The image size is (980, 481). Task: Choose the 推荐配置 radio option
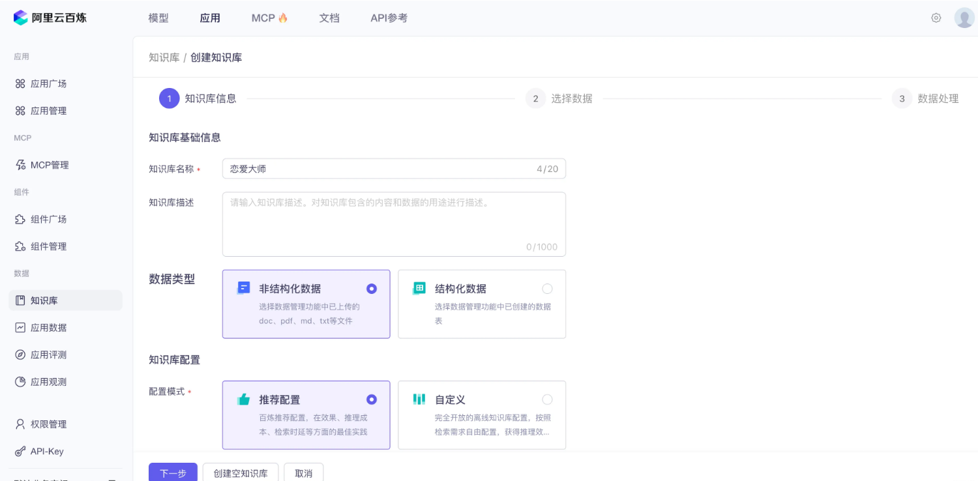372,400
